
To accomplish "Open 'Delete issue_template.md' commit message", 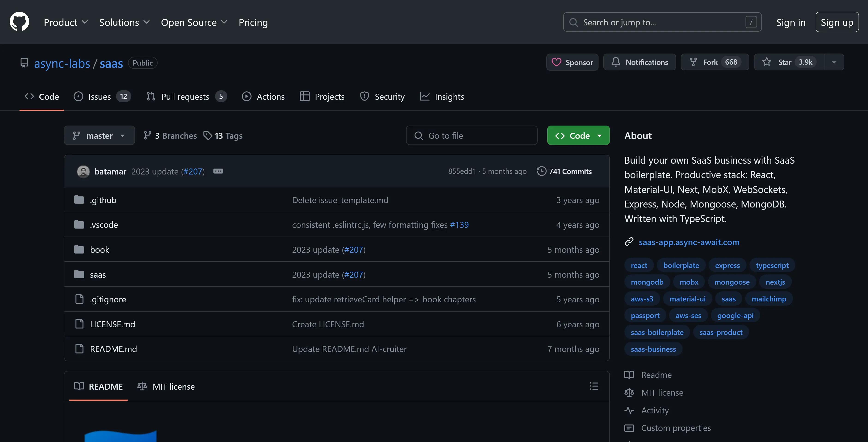I will [340, 200].
